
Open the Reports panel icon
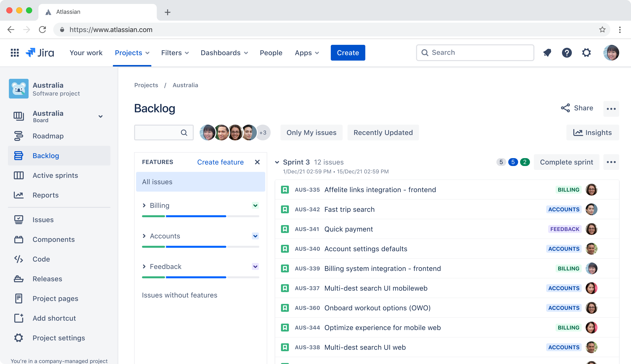[x=18, y=195]
